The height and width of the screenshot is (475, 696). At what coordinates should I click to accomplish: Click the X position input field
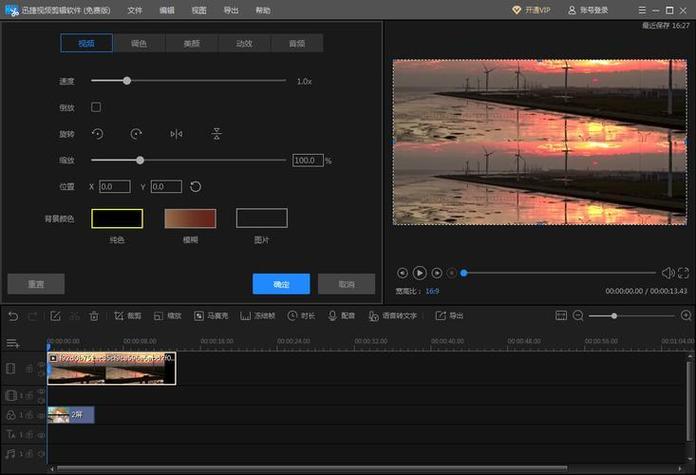(115, 186)
